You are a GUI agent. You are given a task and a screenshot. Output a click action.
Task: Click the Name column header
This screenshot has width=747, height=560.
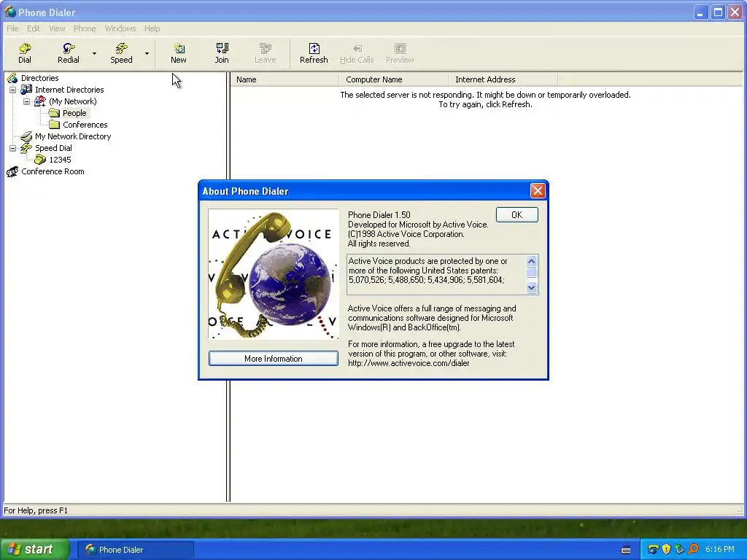coord(285,79)
